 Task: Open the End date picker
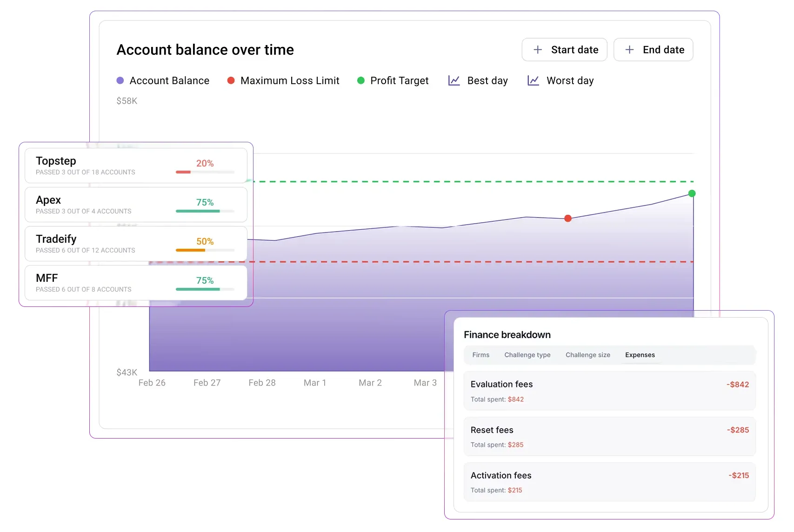(x=653, y=50)
